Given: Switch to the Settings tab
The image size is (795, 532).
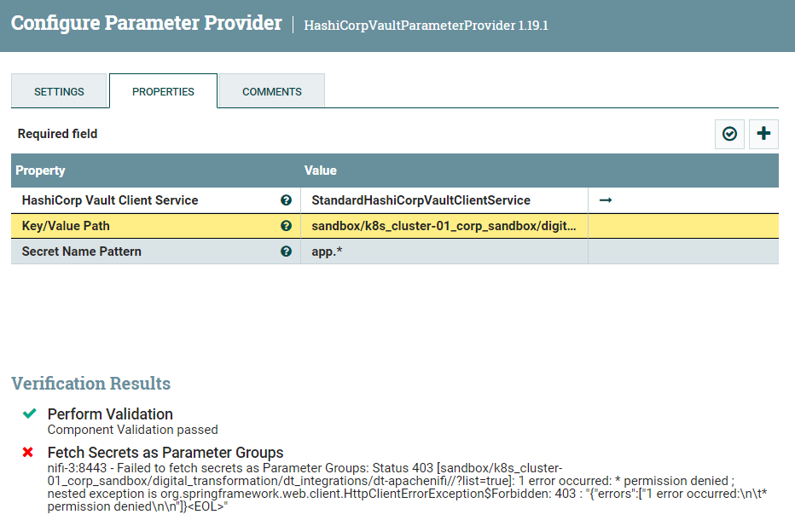Looking at the screenshot, I should point(59,91).
